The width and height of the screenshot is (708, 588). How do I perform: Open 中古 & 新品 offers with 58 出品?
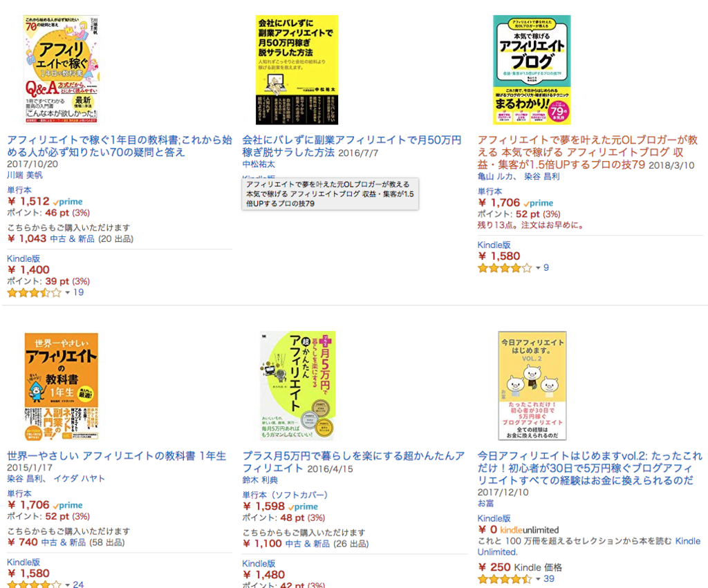click(64, 542)
